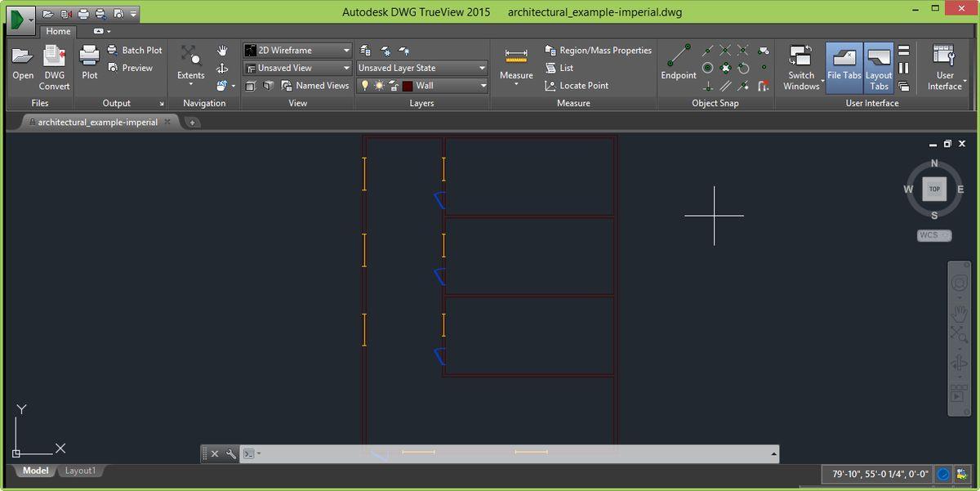Click the new drawing plus tab
980x491 pixels.
(x=193, y=123)
